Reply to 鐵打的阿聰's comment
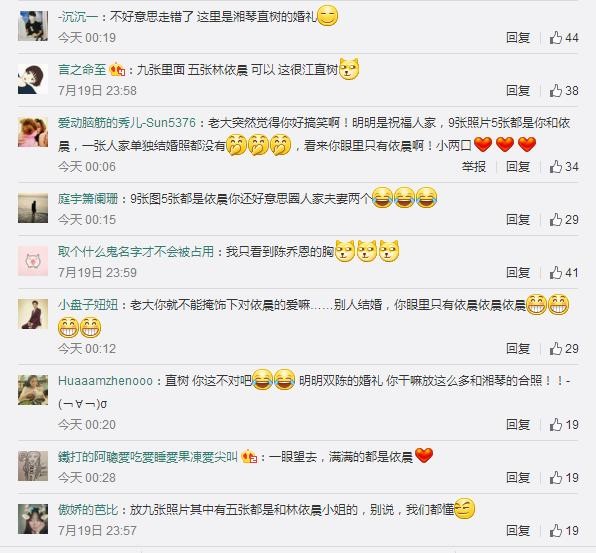 click(518, 478)
